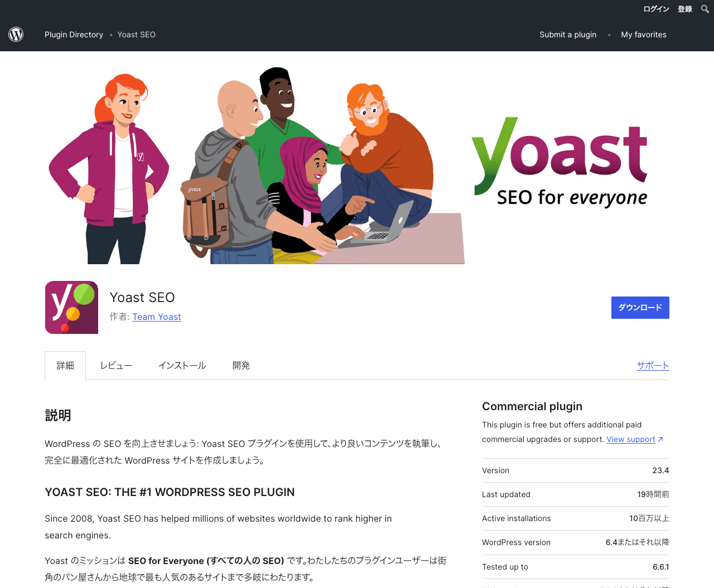Click Version value 23.4
This screenshot has height=588, width=714.
tap(660, 470)
